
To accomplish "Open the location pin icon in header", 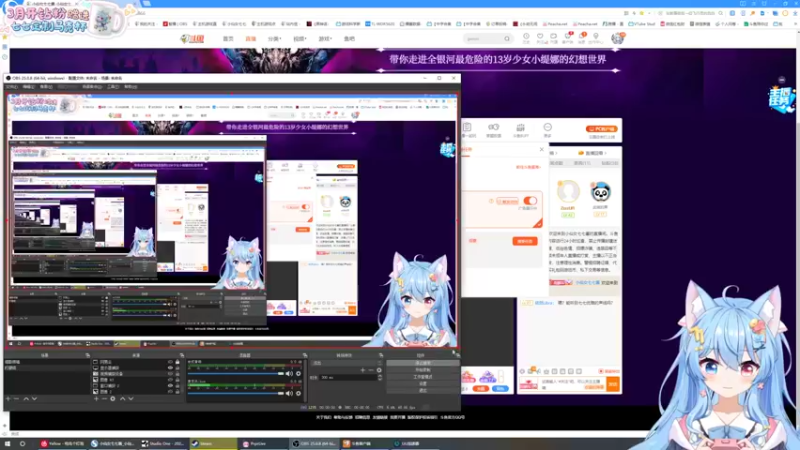I will coord(595,36).
